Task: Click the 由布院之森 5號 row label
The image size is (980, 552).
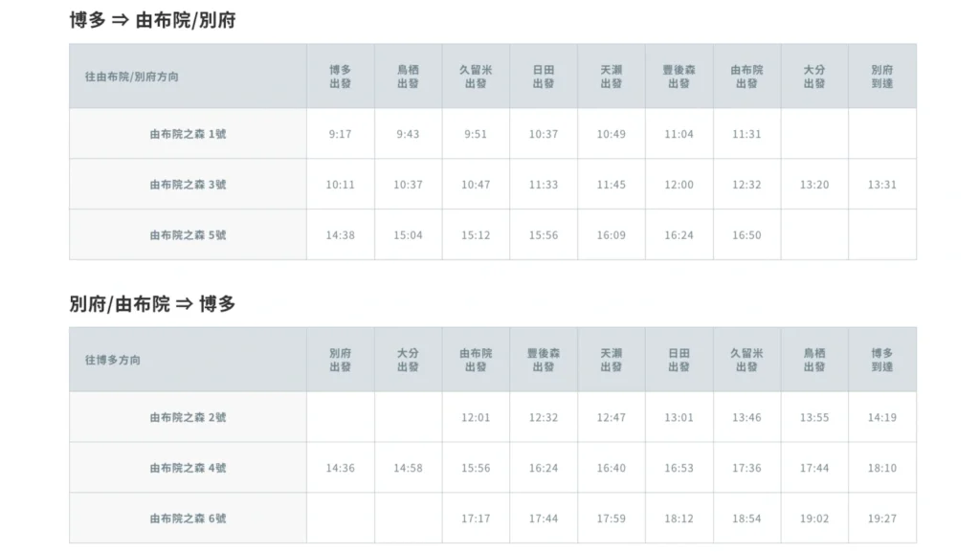Action: 188,235
